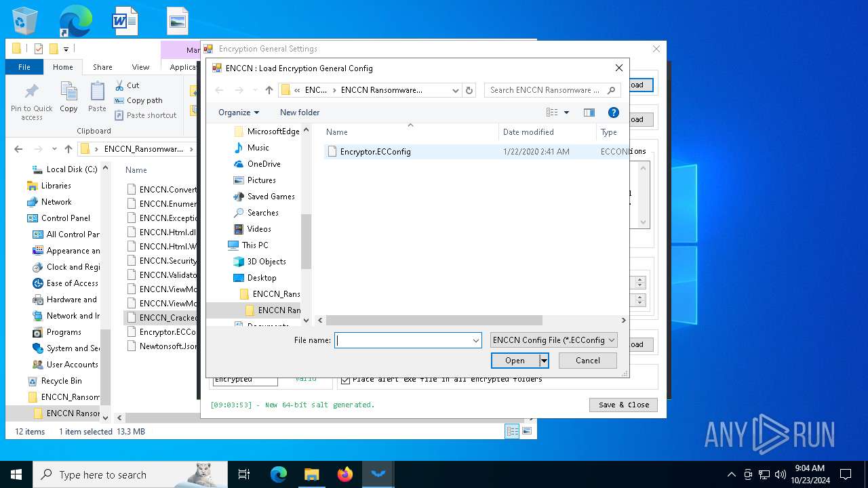Switch Explorer to large icons view in the status bar

526,431
